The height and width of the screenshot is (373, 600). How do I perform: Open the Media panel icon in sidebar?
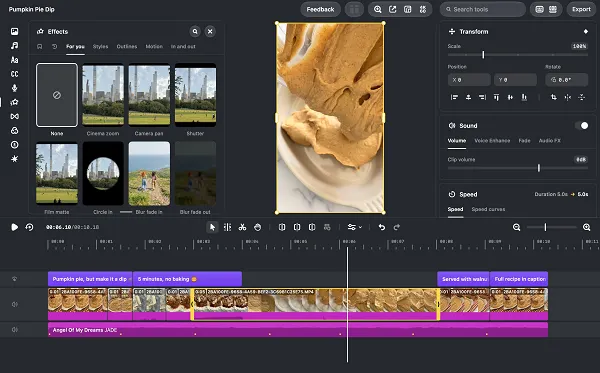14,31
